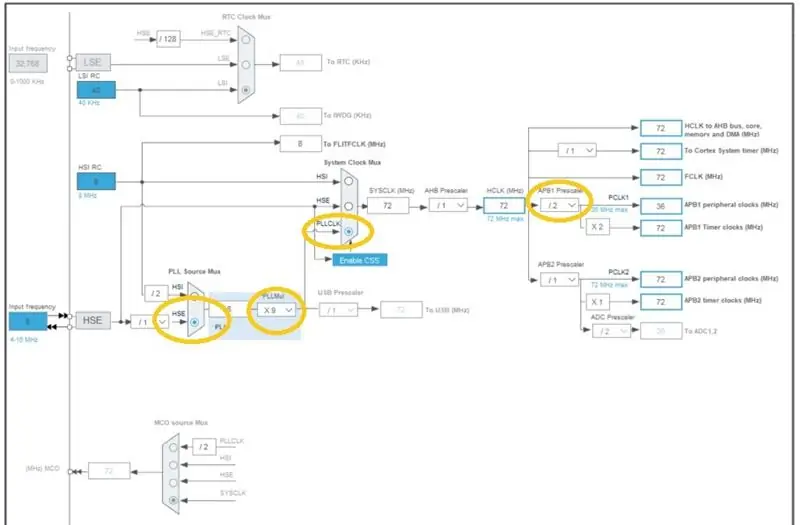Image resolution: width=800 pixels, height=525 pixels.
Task: Click the System Clock Mux label
Action: click(353, 162)
